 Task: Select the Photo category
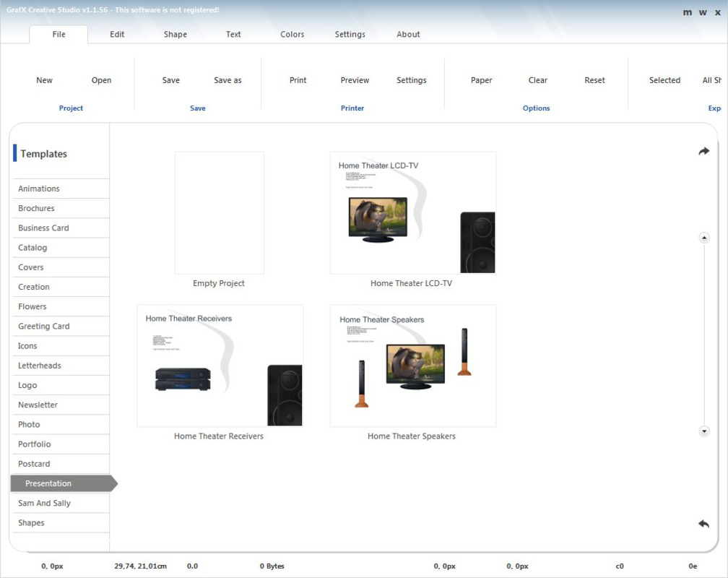point(61,425)
